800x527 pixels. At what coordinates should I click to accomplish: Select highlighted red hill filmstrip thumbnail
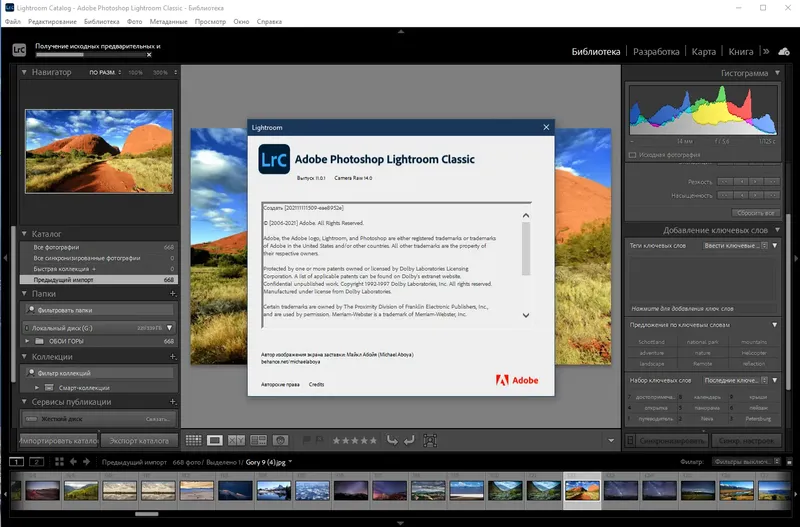[582, 490]
